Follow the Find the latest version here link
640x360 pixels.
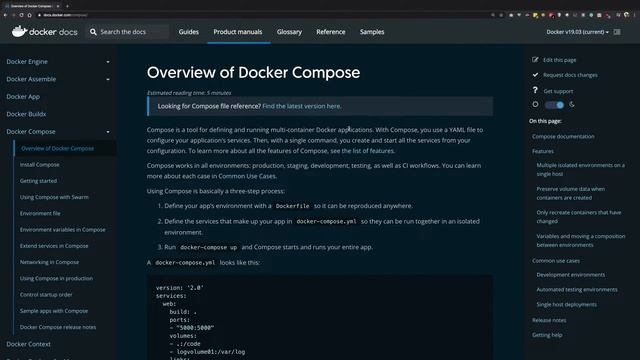[x=302, y=106]
